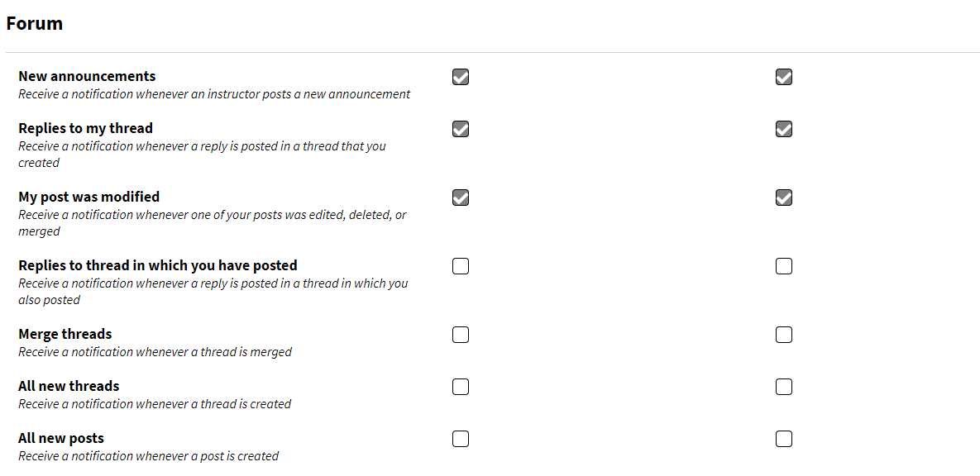Check second-column Merge threads checkbox
The width and height of the screenshot is (980, 476).
pyautogui.click(x=784, y=335)
